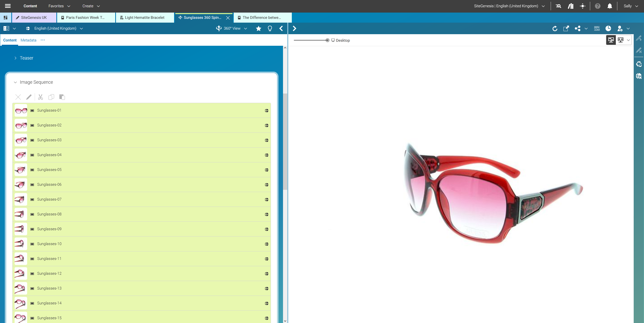This screenshot has width=644, height=323.
Task: Click the paste icon in Image Sequence toolbar
Action: tap(62, 97)
